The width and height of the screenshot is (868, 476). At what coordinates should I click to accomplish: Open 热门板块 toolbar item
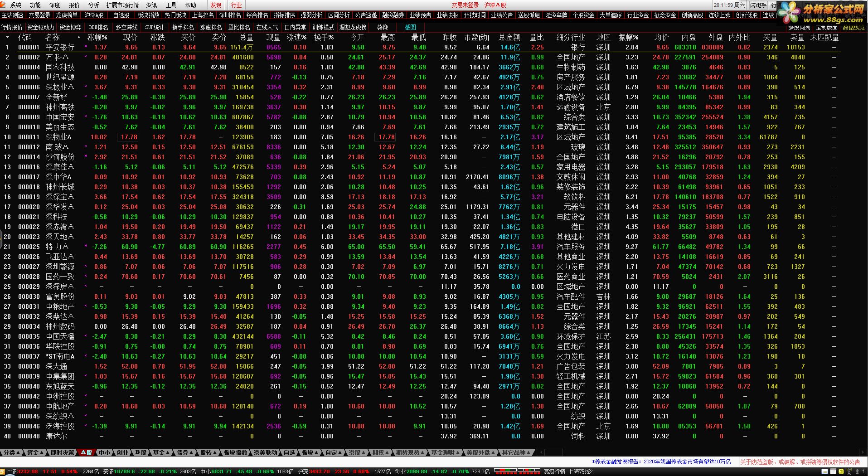(175, 15)
